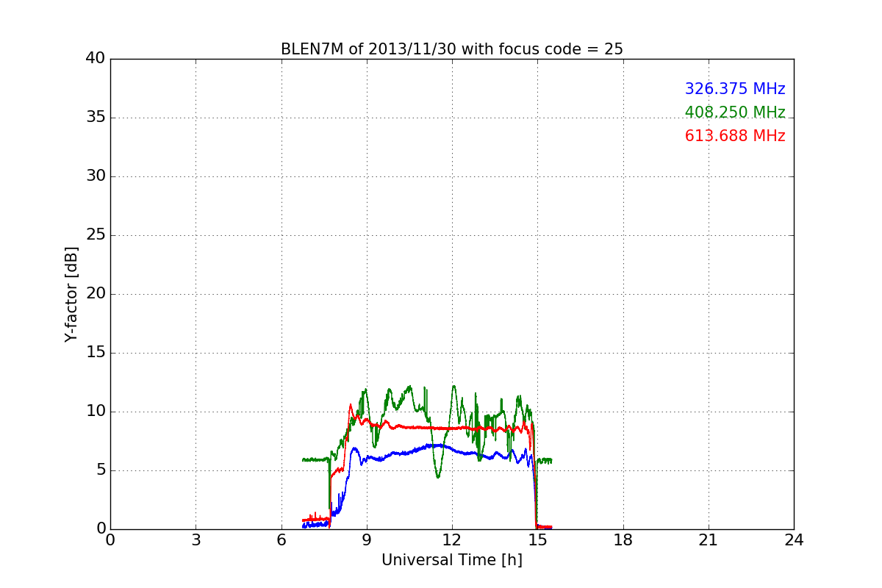Click the Y-factor [dB] axis label
882x588 pixels.
[x=71, y=294]
